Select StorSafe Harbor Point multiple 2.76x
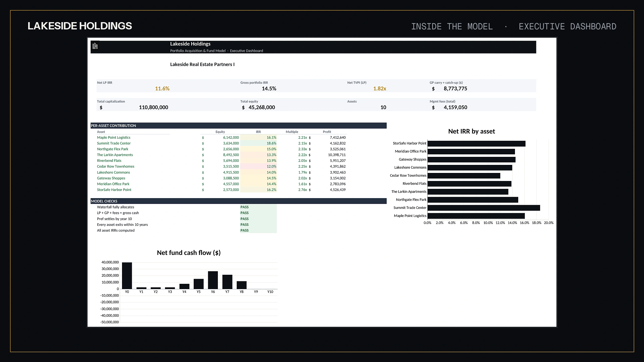Screen dimensions: 644x362 302,190
